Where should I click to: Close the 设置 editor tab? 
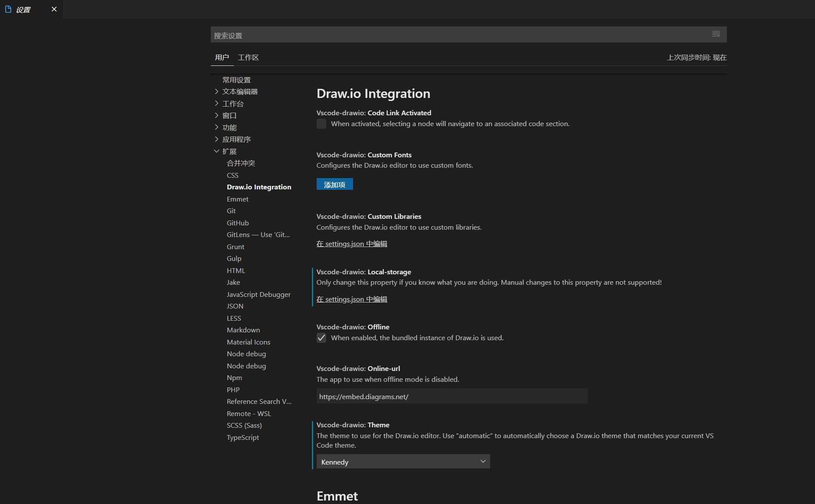coord(54,9)
